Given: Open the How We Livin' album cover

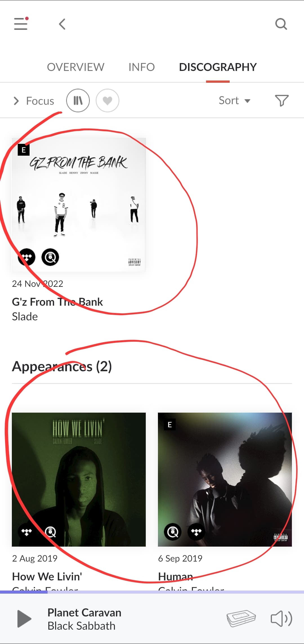Looking at the screenshot, I should click(x=79, y=479).
